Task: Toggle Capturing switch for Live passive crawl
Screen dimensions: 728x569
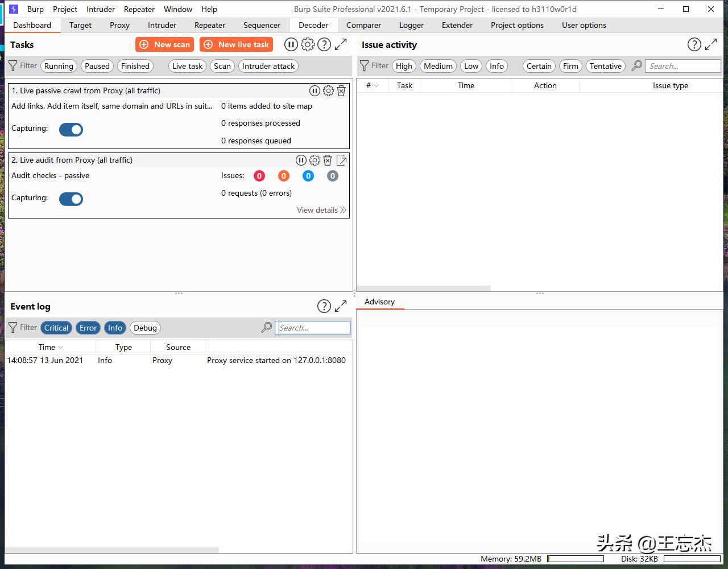Action: [x=71, y=129]
